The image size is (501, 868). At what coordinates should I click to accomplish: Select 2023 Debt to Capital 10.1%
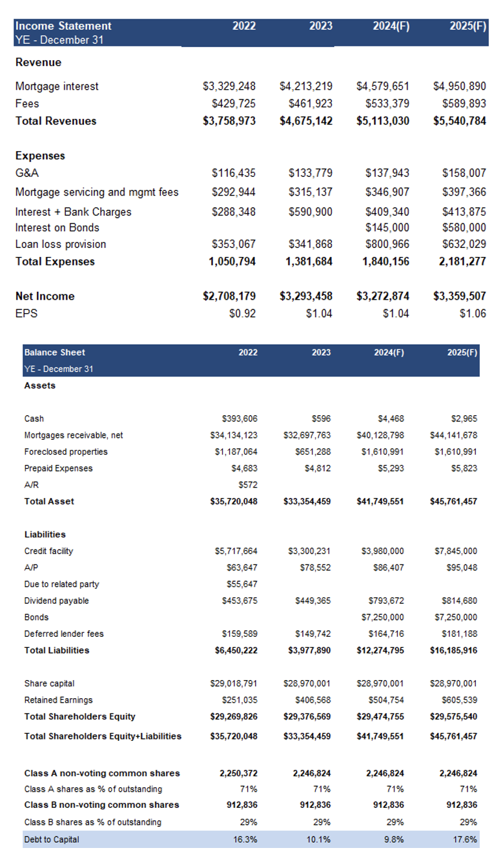click(x=320, y=840)
